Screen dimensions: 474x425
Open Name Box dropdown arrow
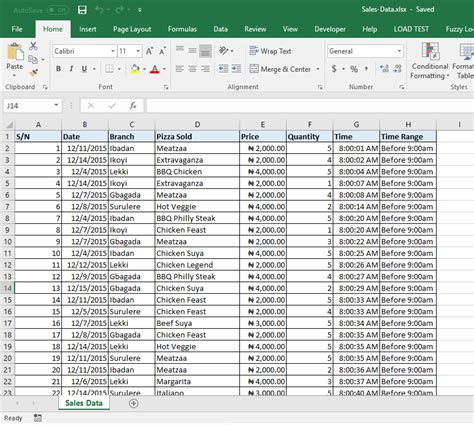56,105
